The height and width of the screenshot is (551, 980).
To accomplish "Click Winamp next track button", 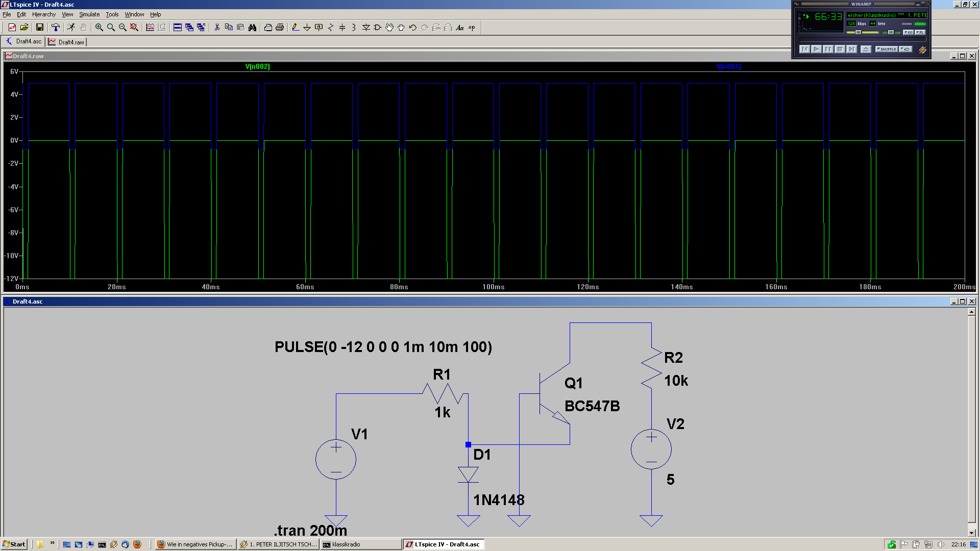I will (x=851, y=49).
